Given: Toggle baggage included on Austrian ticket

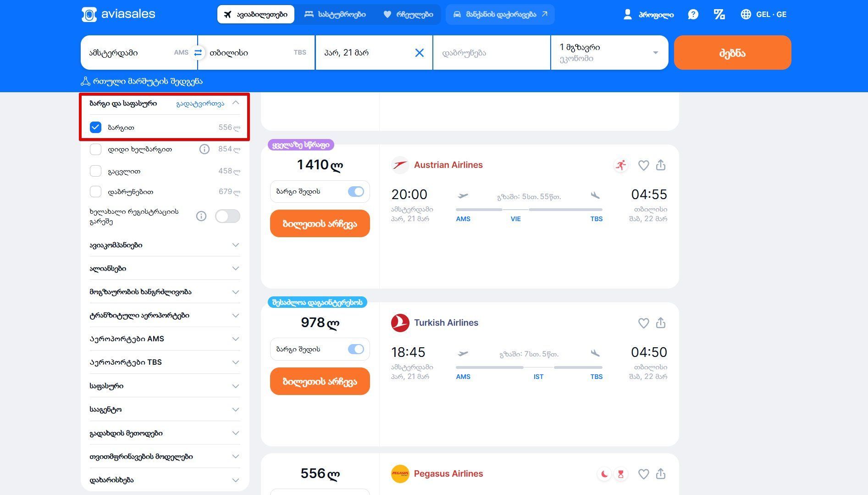Looking at the screenshot, I should [356, 191].
